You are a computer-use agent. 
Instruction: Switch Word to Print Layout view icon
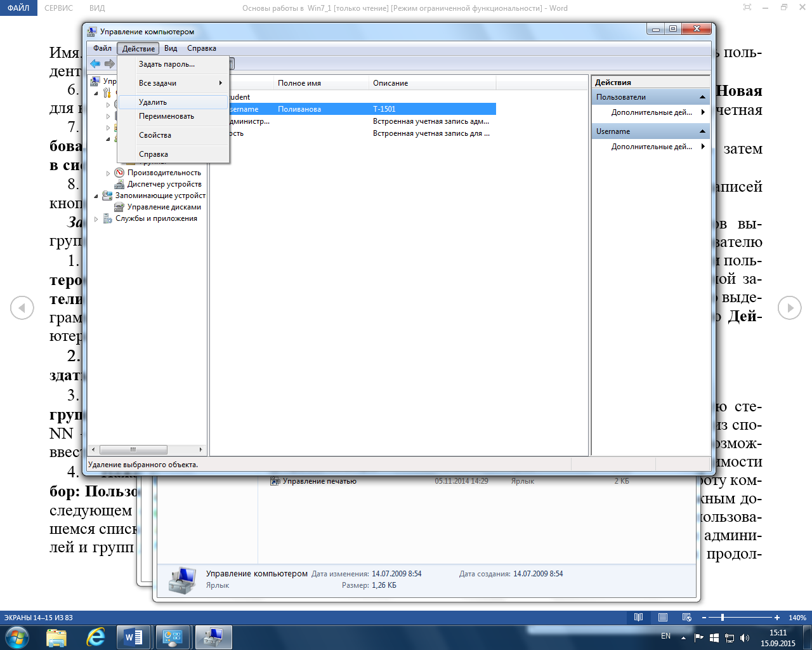tap(663, 618)
